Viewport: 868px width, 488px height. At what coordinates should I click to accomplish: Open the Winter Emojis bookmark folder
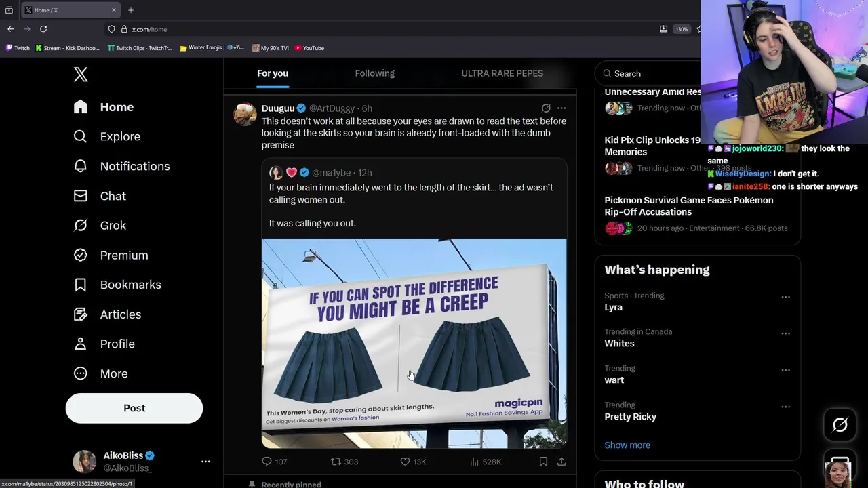point(212,48)
